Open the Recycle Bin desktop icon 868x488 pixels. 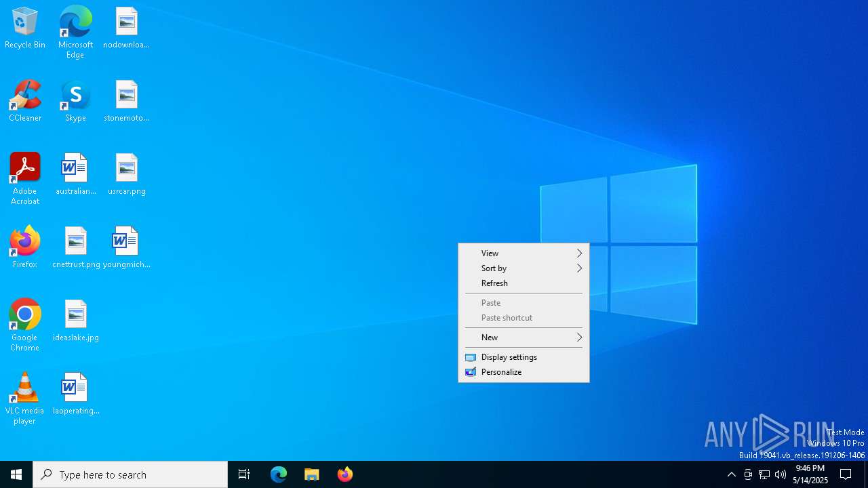pyautogui.click(x=25, y=28)
